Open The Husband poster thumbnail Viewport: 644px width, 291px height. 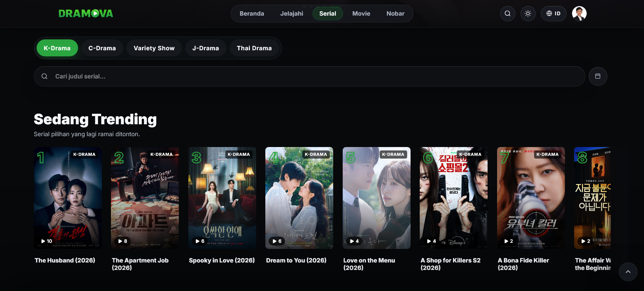[x=68, y=198]
